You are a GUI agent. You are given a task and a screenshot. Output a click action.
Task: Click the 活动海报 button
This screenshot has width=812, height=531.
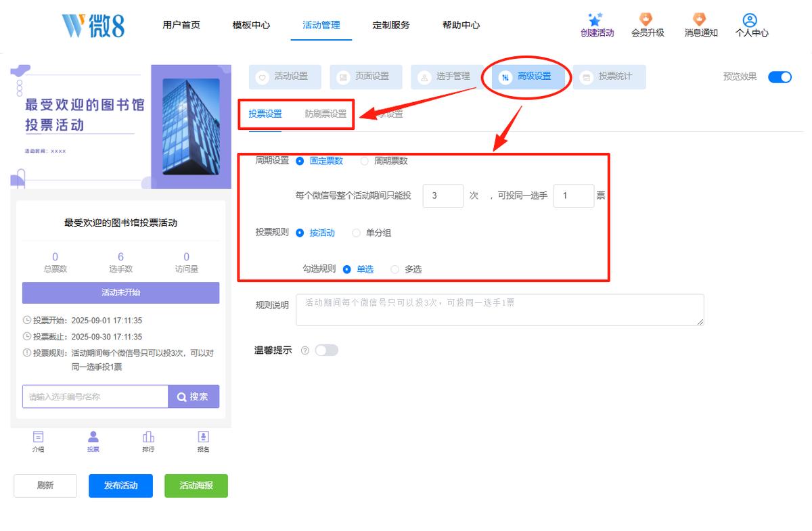[196, 486]
